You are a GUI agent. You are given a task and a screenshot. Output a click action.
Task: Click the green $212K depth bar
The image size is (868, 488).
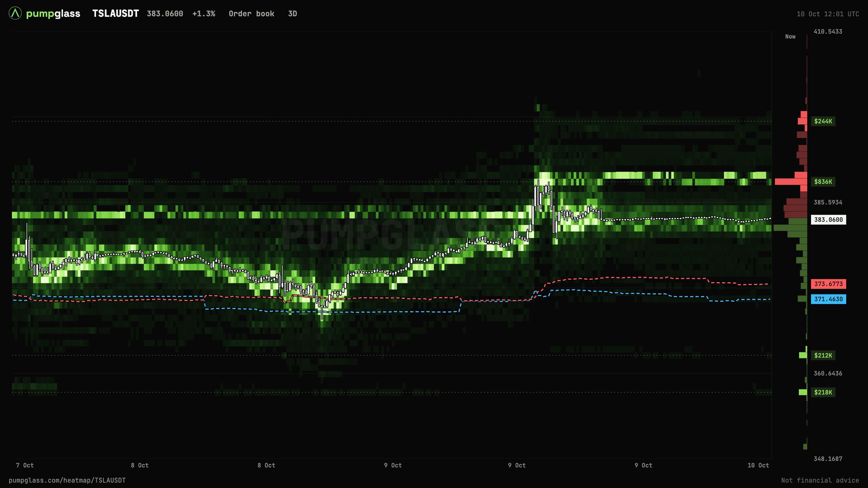tap(803, 355)
